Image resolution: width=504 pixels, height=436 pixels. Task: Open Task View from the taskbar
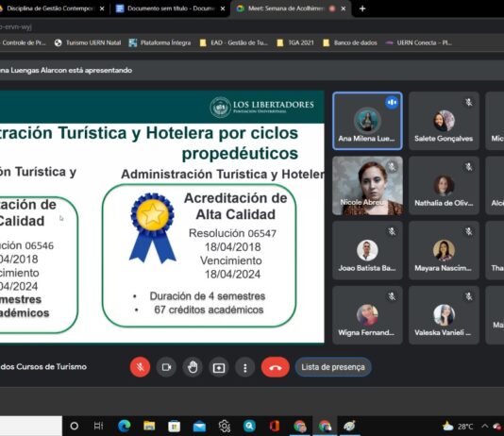(x=98, y=426)
